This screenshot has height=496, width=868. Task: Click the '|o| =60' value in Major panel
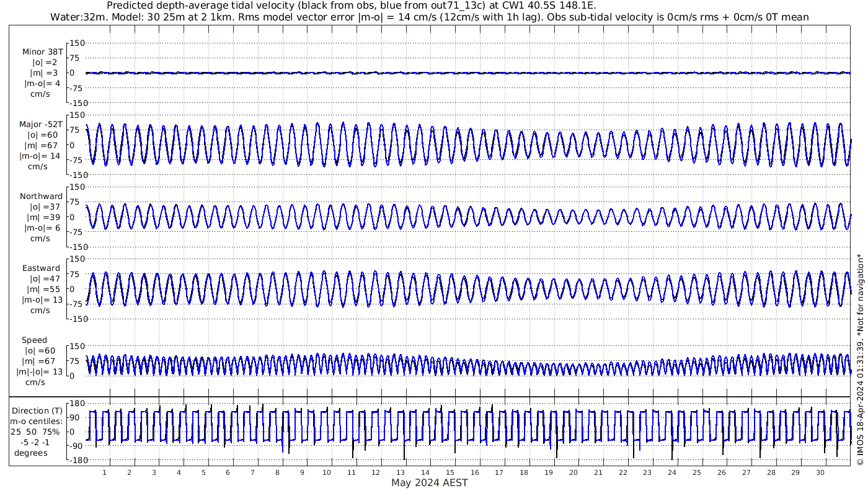42,135
